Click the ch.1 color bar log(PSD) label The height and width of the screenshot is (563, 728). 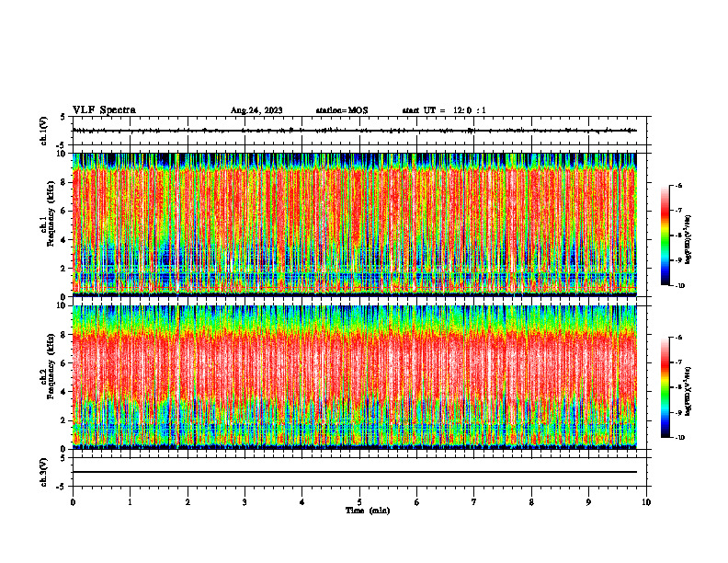pos(688,239)
